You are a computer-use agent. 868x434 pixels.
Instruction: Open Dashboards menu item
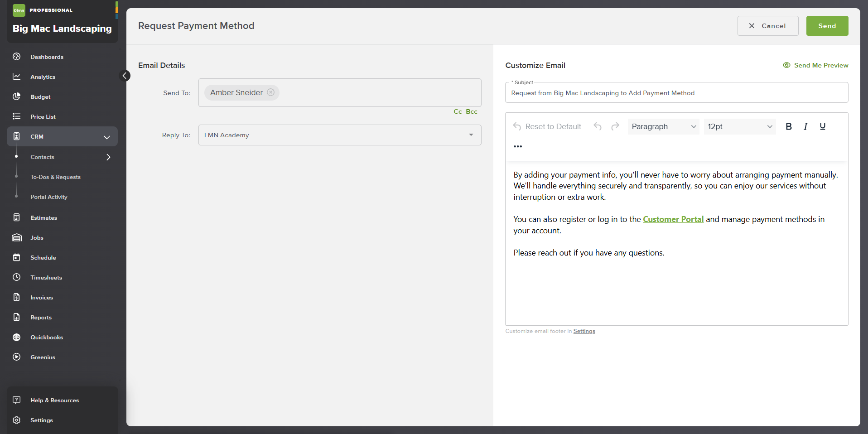[47, 57]
